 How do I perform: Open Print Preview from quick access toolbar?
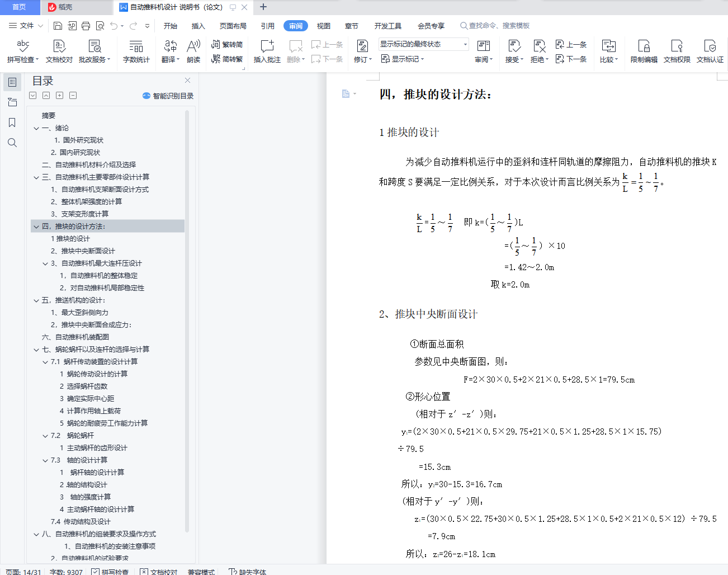click(x=100, y=26)
